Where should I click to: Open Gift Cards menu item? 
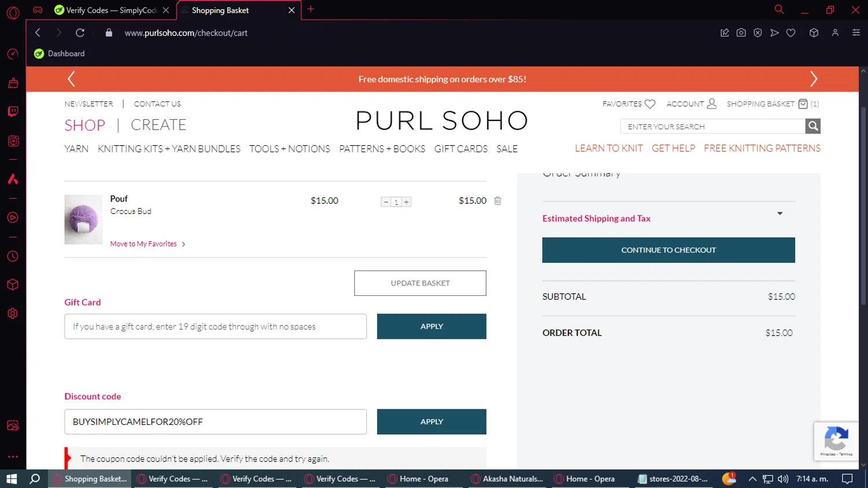461,149
